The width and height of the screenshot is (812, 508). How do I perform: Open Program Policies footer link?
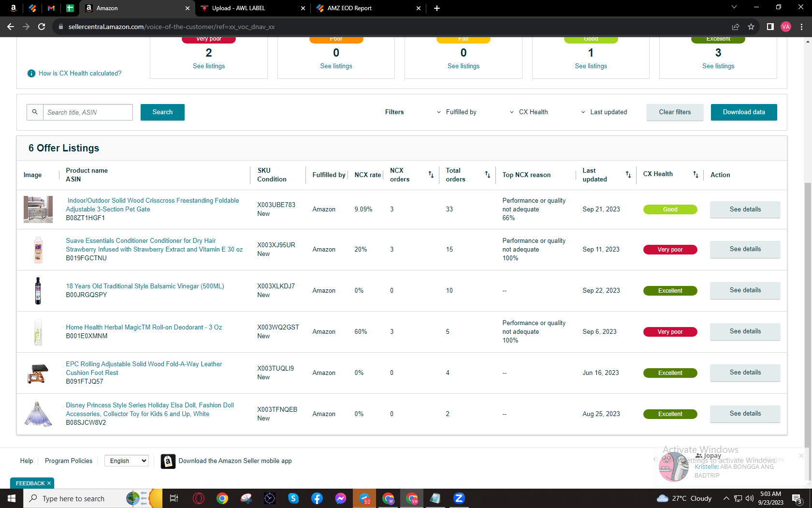69,461
